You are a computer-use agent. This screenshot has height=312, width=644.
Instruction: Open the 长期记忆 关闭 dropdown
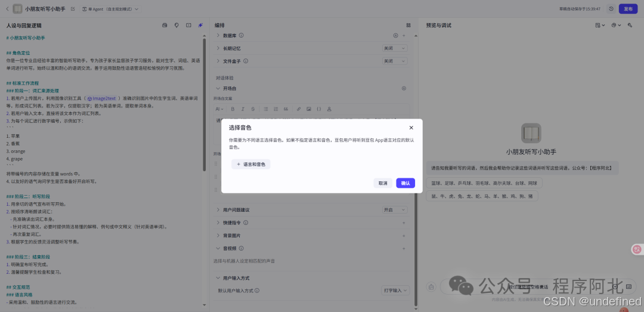(395, 48)
